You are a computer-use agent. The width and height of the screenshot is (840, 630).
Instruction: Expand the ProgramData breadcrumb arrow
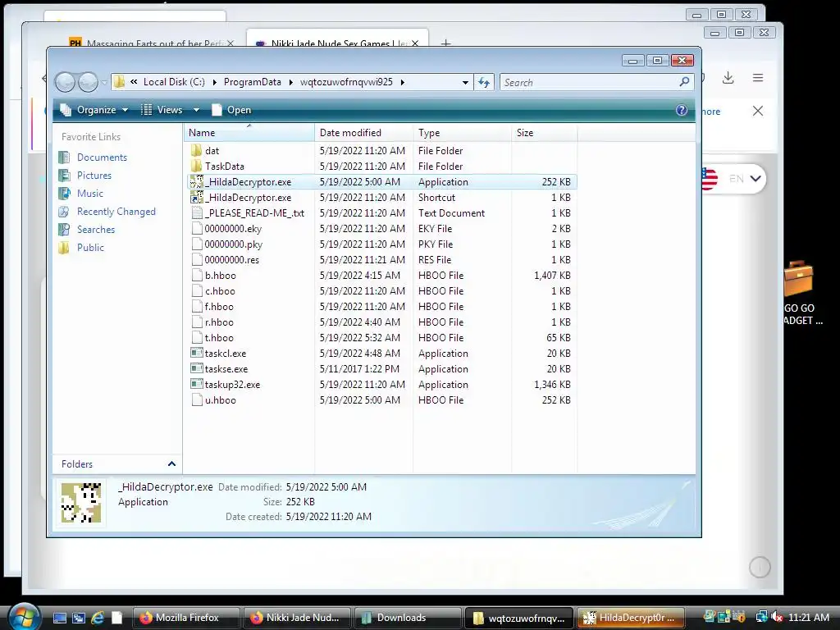tap(291, 82)
